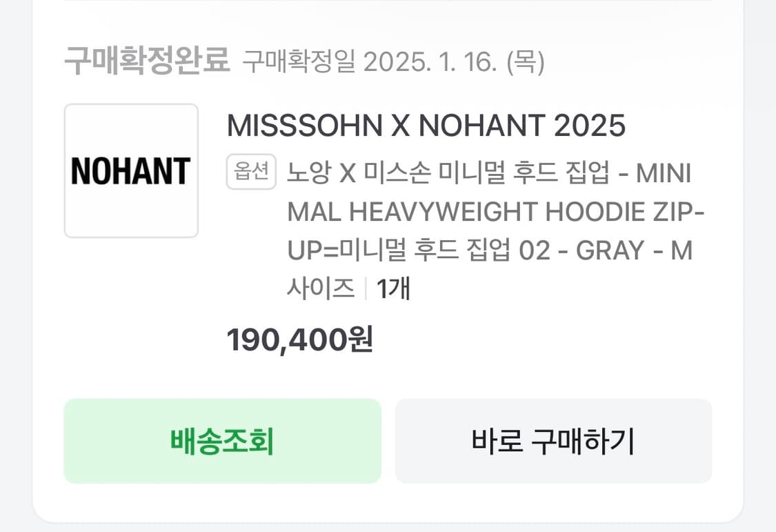This screenshot has height=532, width=776.
Task: Click the gray 바로 구매하기 button area
Action: [553, 440]
